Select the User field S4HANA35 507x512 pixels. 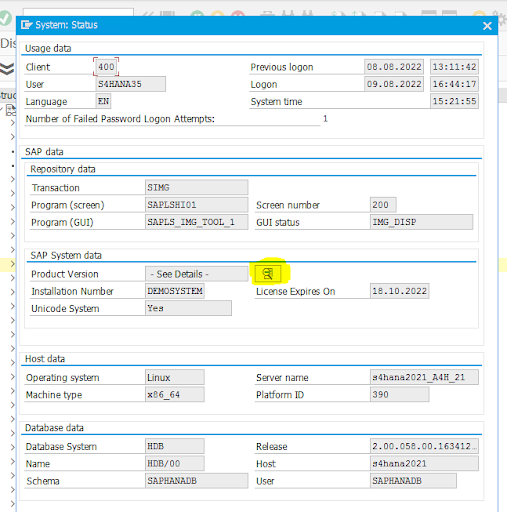131,84
